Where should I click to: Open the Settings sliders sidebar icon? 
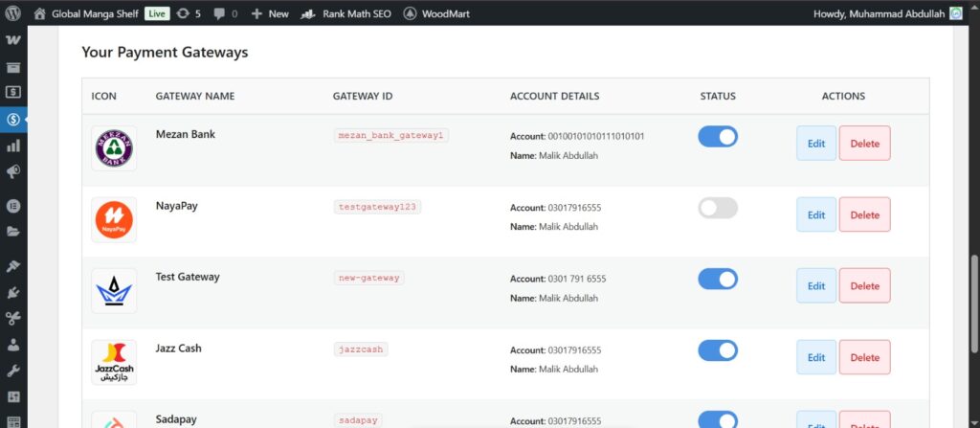(x=13, y=396)
